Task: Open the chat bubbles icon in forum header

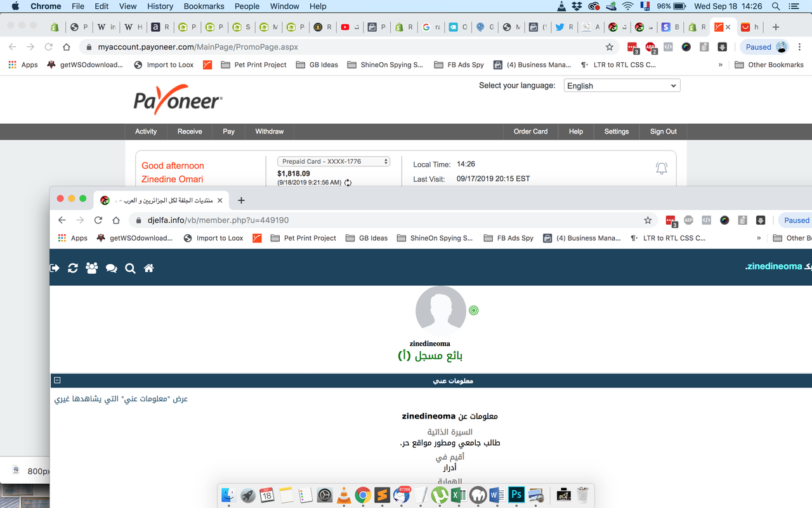Action: 111,269
